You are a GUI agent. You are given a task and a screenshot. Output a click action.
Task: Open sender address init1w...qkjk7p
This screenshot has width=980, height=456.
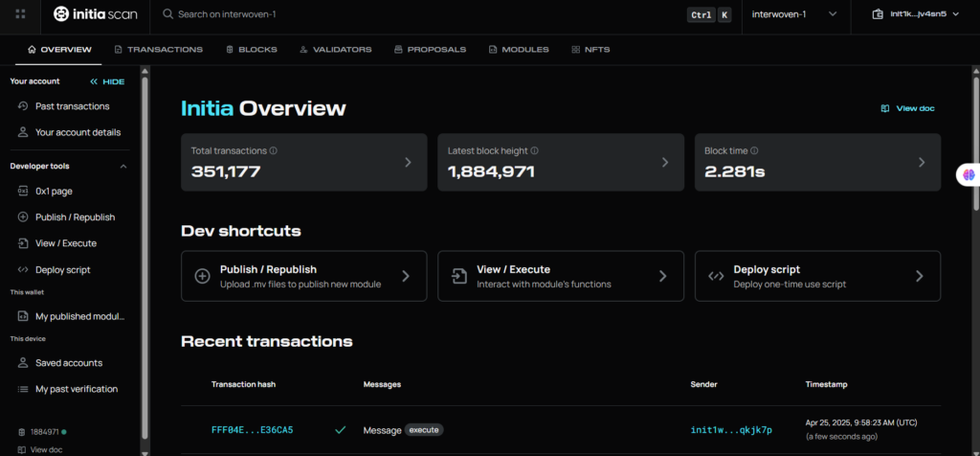[x=731, y=430]
